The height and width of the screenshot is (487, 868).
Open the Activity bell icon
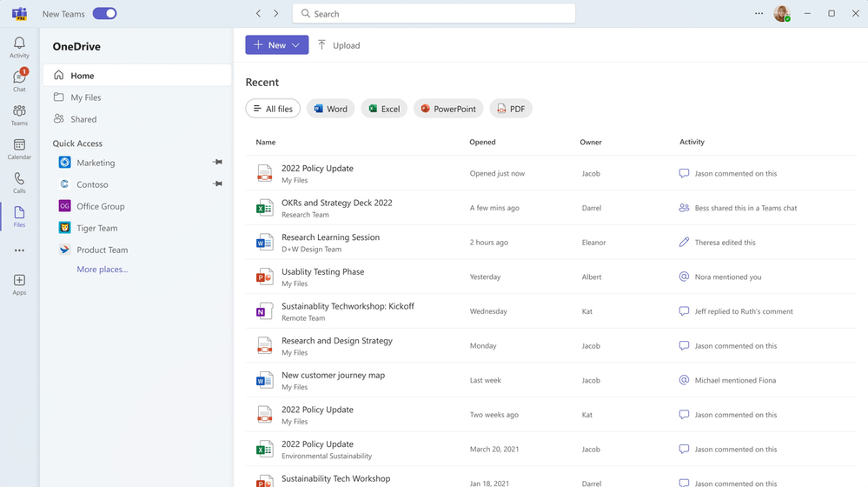pos(19,47)
